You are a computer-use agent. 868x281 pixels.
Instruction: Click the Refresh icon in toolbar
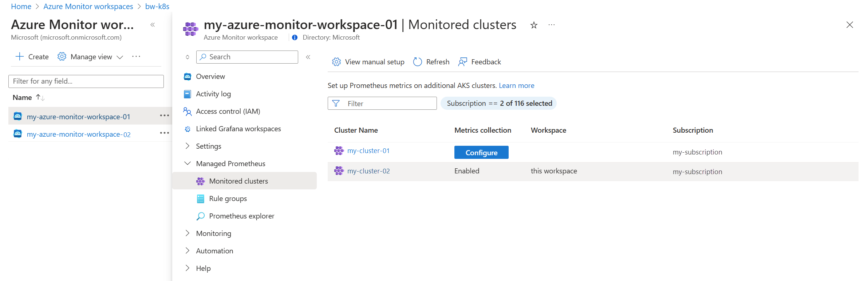pyautogui.click(x=417, y=62)
